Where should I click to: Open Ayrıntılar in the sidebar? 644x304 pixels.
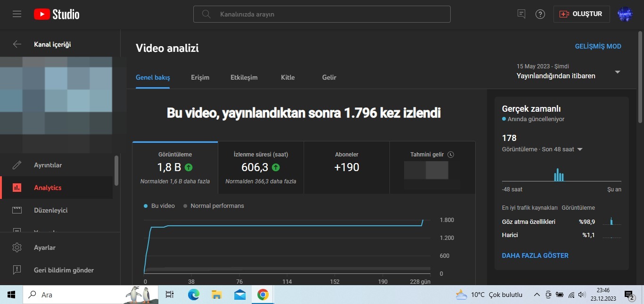coord(57,165)
